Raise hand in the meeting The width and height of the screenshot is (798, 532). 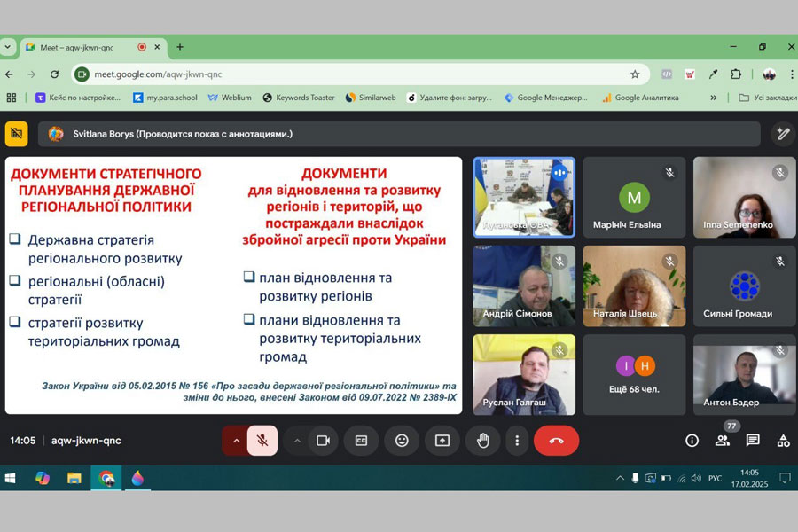483,441
